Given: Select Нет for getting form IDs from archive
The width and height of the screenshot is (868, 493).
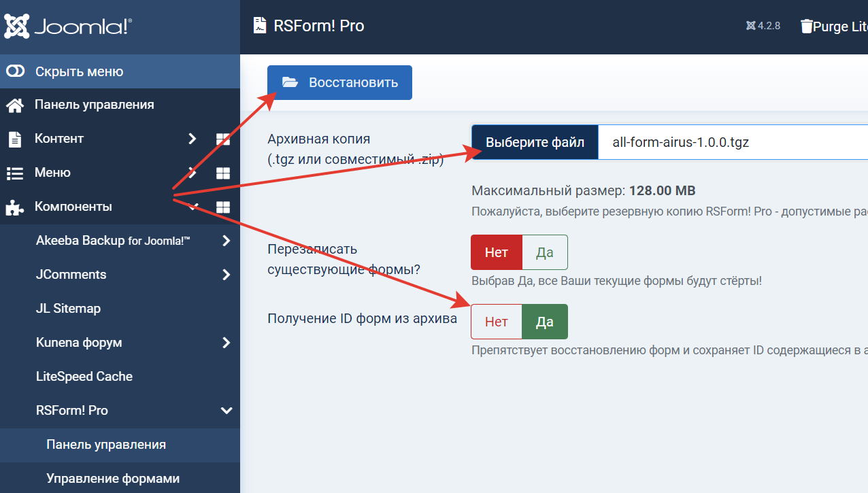Looking at the screenshot, I should coord(496,322).
